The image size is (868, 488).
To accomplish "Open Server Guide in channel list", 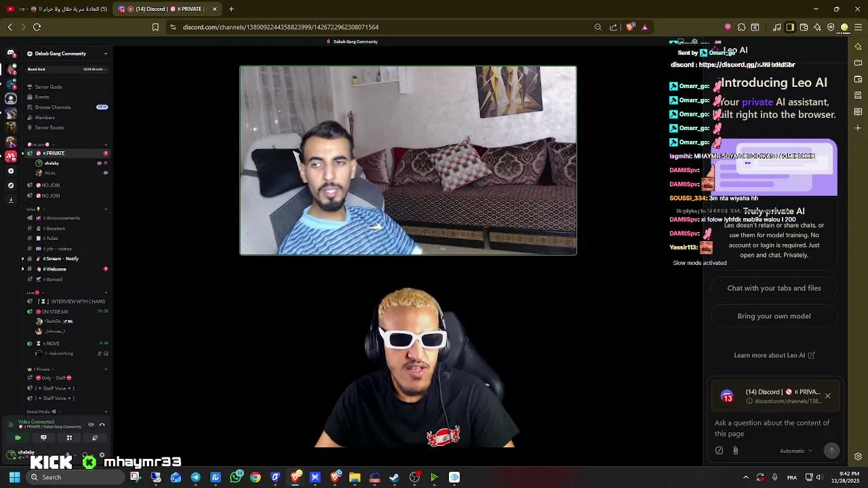I will 66,87.
